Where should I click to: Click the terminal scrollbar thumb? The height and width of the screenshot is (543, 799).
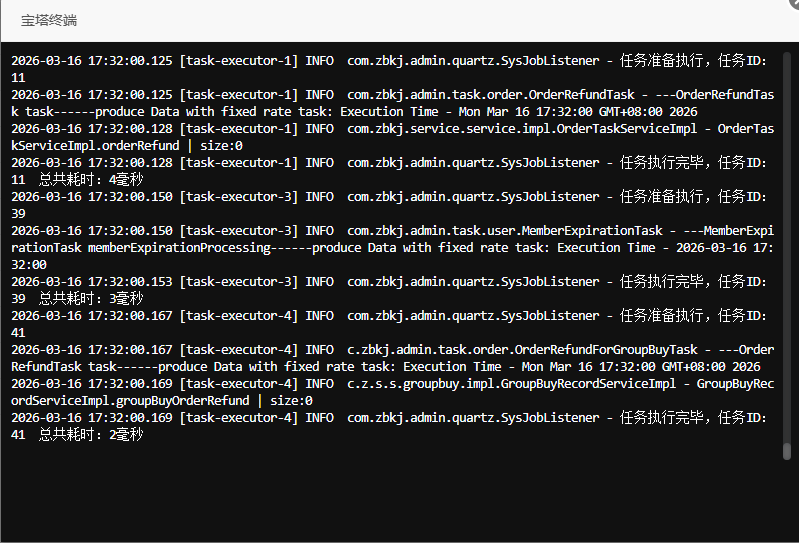[786, 451]
